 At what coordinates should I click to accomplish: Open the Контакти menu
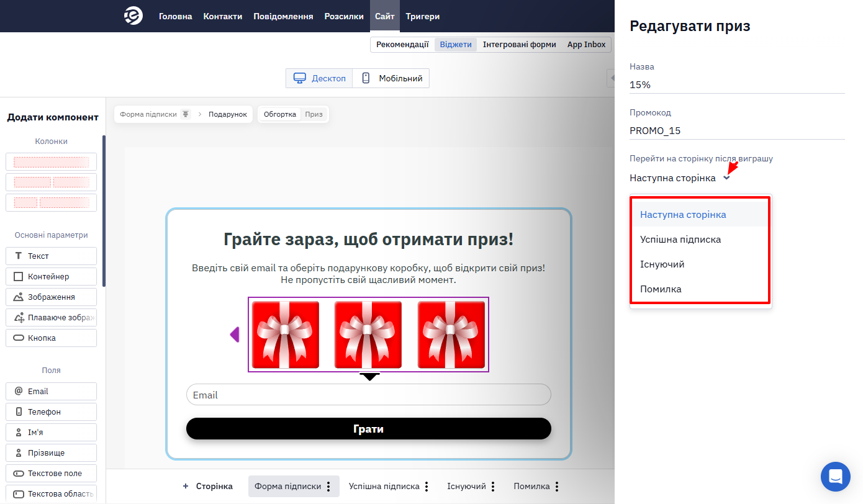click(x=223, y=16)
